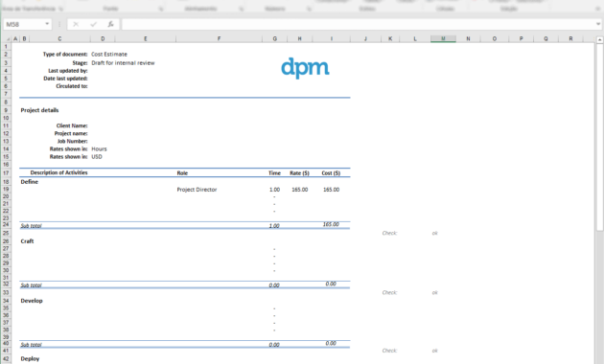Click the Select All corner triangle
Image resolution: width=604 pixels, height=364 pixels.
coord(8,39)
